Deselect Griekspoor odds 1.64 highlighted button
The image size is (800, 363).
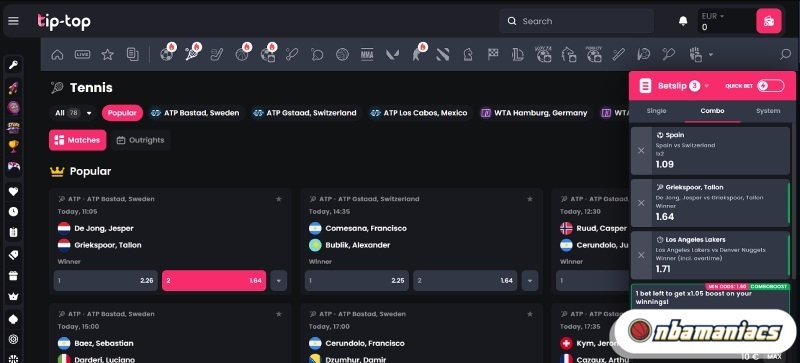coord(214,280)
